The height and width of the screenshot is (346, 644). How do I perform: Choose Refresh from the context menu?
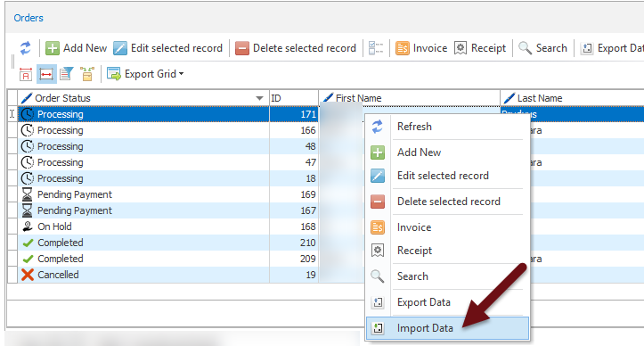pos(447,127)
